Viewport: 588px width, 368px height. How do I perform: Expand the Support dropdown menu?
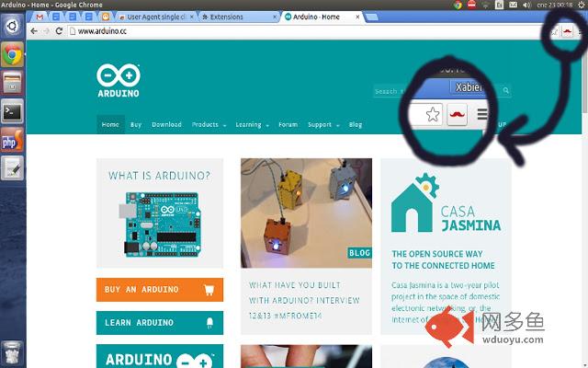coord(322,125)
